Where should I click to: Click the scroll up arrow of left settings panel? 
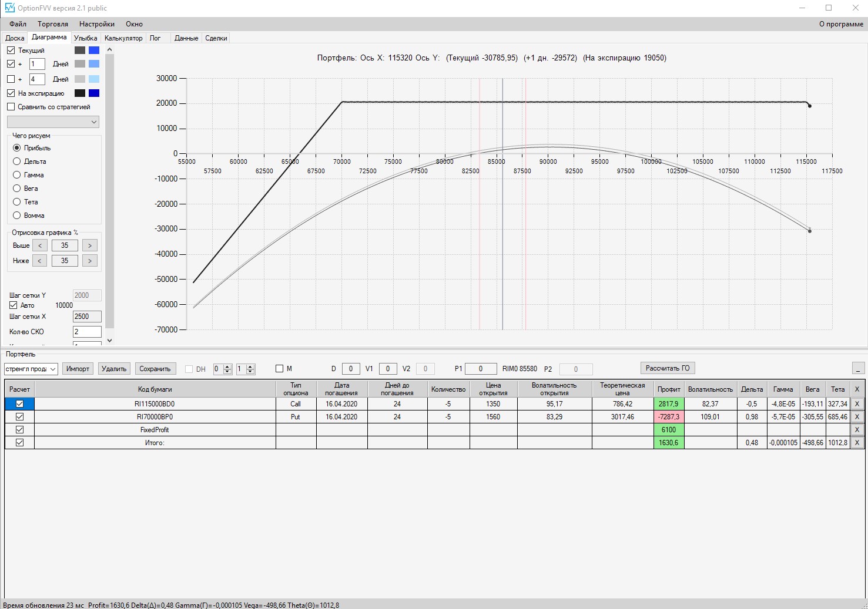(x=109, y=50)
